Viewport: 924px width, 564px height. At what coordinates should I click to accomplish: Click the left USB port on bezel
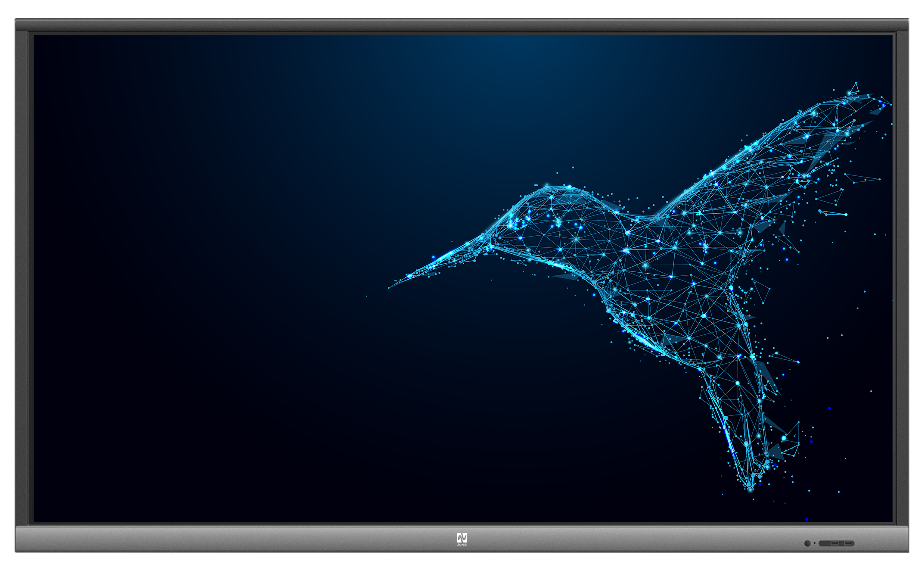[835, 543]
